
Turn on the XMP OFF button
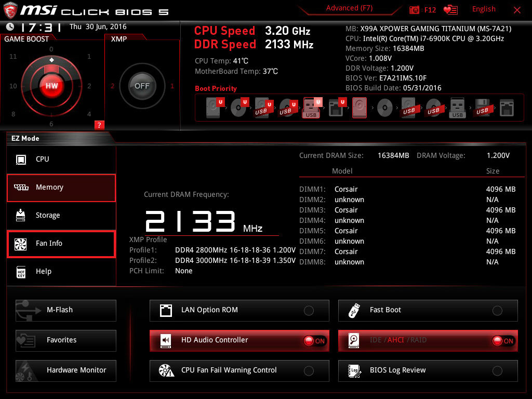pos(142,86)
